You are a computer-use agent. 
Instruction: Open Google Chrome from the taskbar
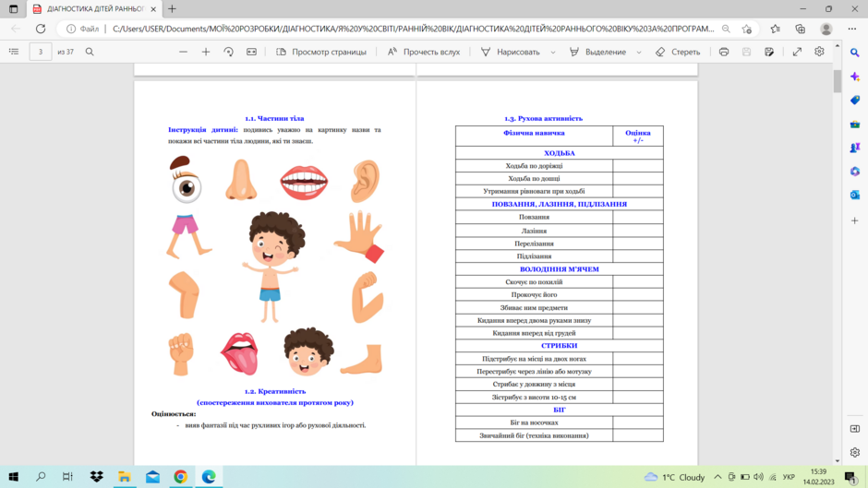tap(180, 476)
